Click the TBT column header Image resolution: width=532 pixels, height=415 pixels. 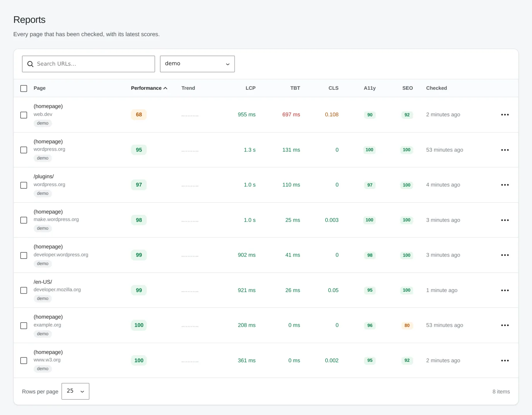click(295, 88)
